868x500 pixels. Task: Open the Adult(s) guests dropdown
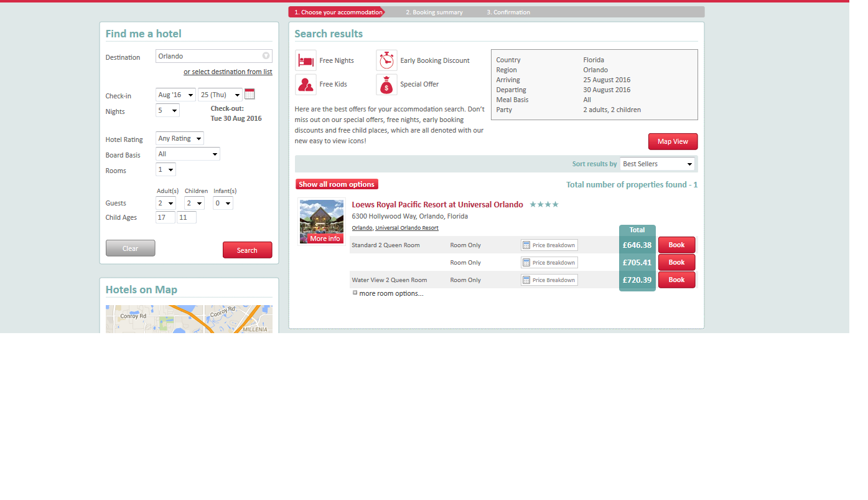(166, 203)
